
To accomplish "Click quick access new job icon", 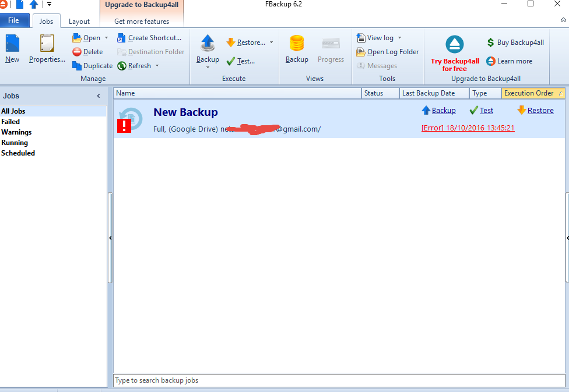I will click(20, 4).
